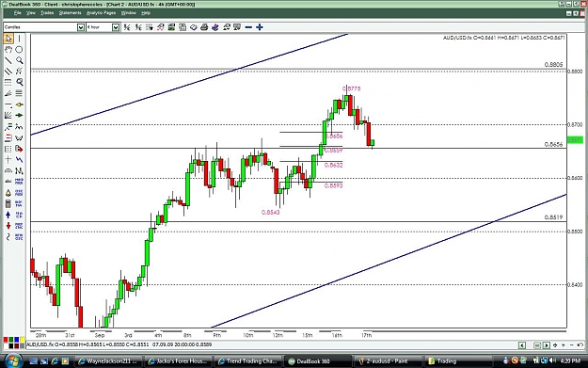The height and width of the screenshot is (368, 588).
Task: Select the ellipse drawing tool
Action: pyautogui.click(x=19, y=50)
